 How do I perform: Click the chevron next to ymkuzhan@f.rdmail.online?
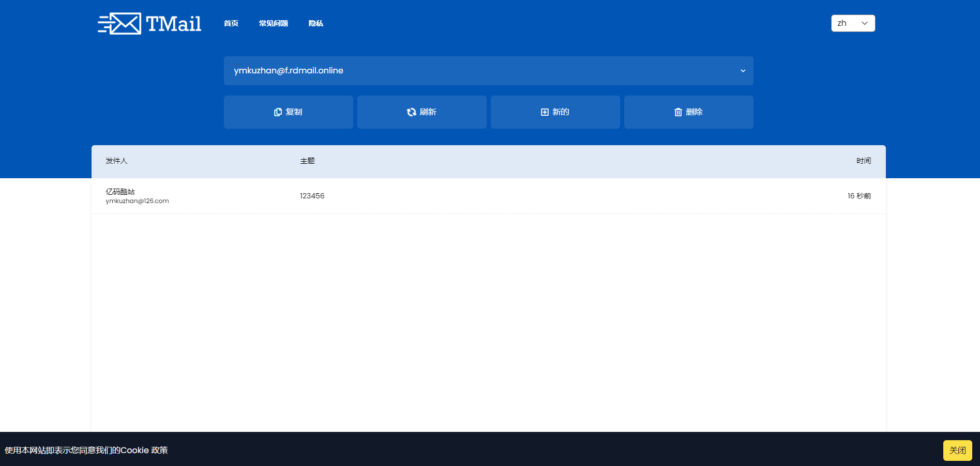(x=743, y=70)
